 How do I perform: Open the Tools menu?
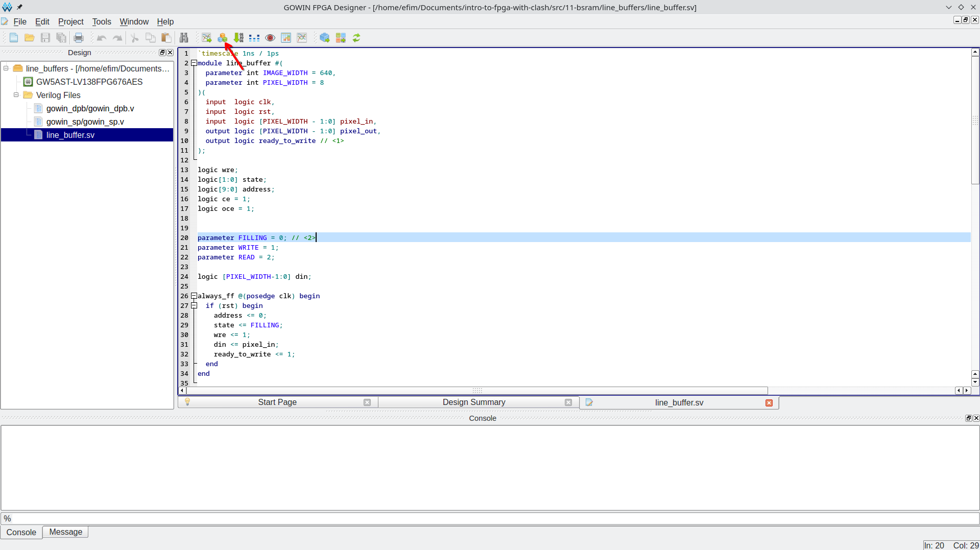[x=102, y=21]
